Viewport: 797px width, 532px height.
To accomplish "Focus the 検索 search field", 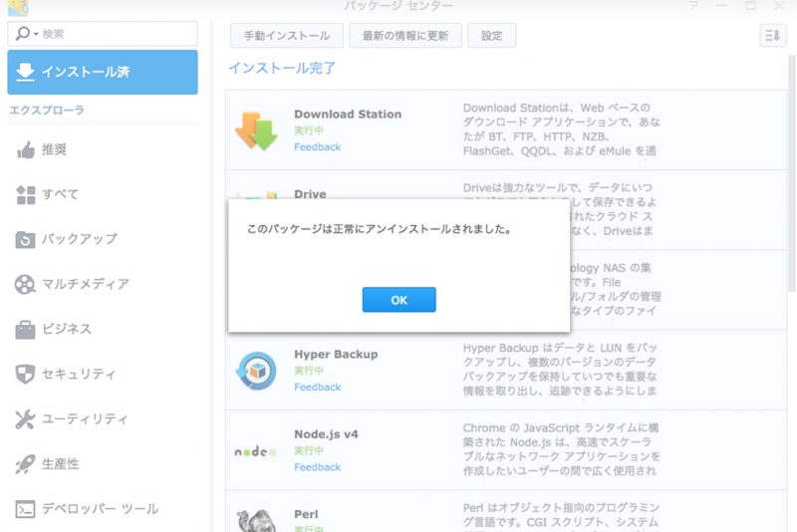I will coord(103,34).
